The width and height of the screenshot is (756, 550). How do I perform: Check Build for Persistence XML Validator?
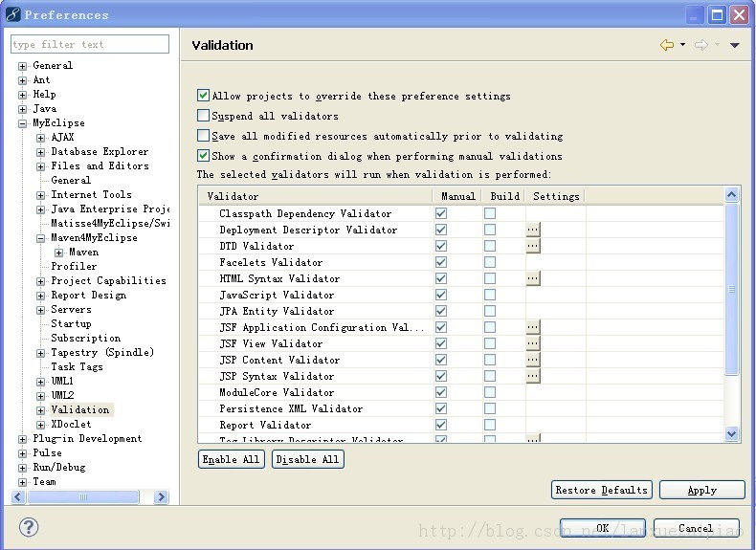click(x=490, y=408)
